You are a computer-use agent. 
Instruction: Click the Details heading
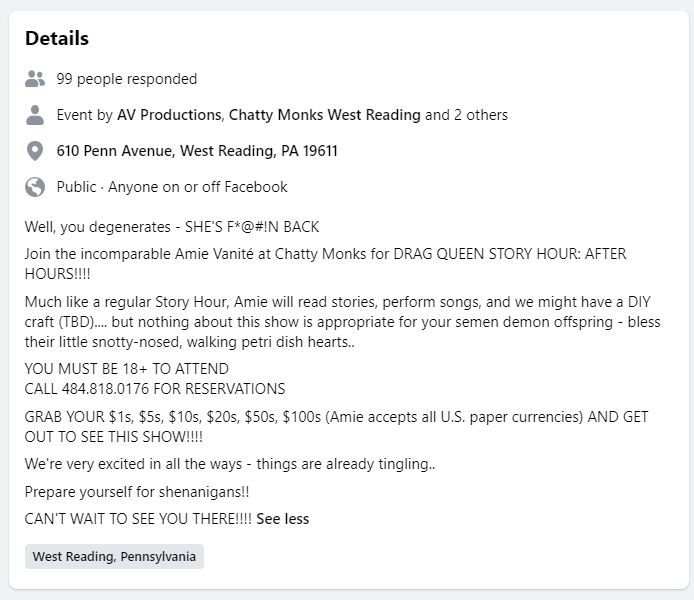(57, 39)
